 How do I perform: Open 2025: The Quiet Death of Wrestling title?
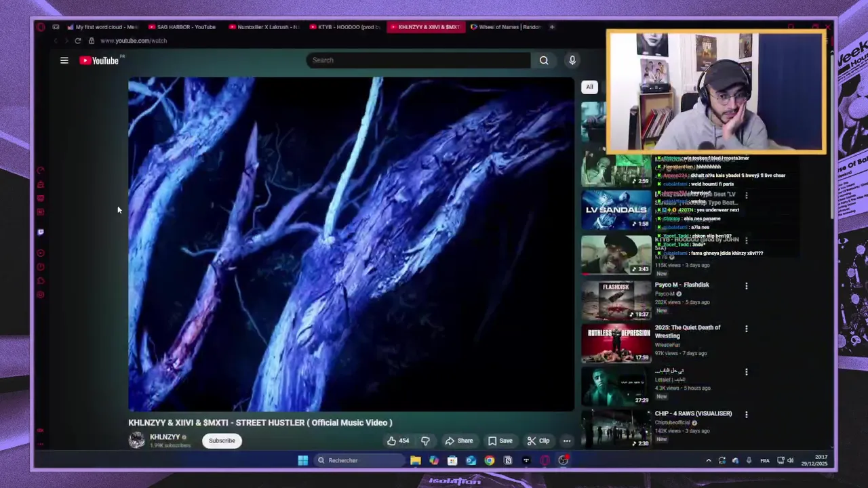click(x=688, y=331)
